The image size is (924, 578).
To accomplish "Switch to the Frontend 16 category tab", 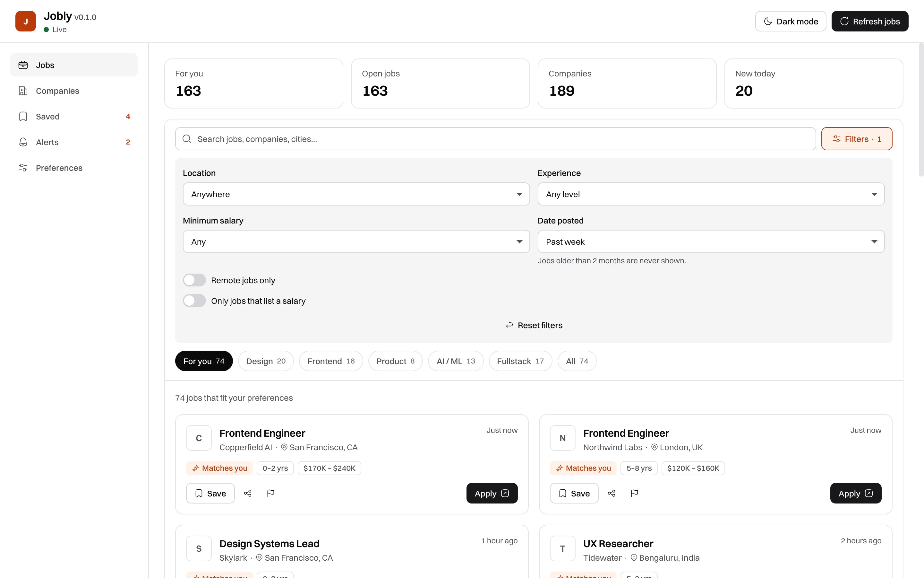I will [331, 361].
